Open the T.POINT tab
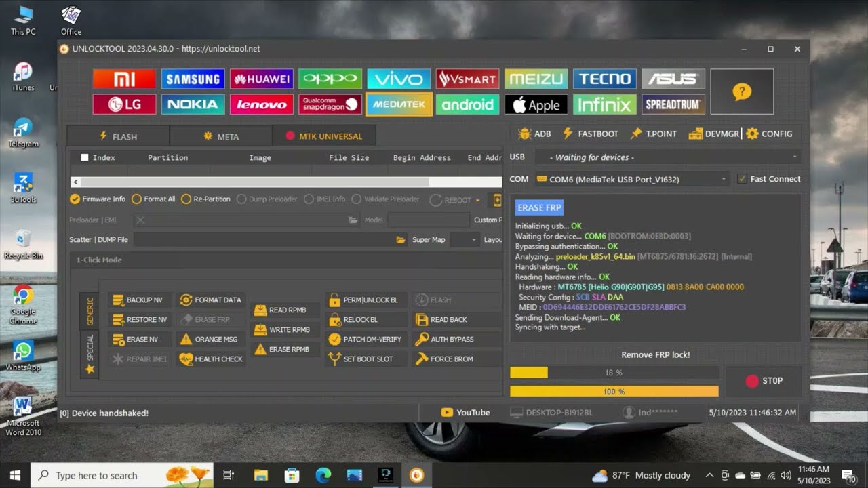This screenshot has height=488, width=868. 654,134
